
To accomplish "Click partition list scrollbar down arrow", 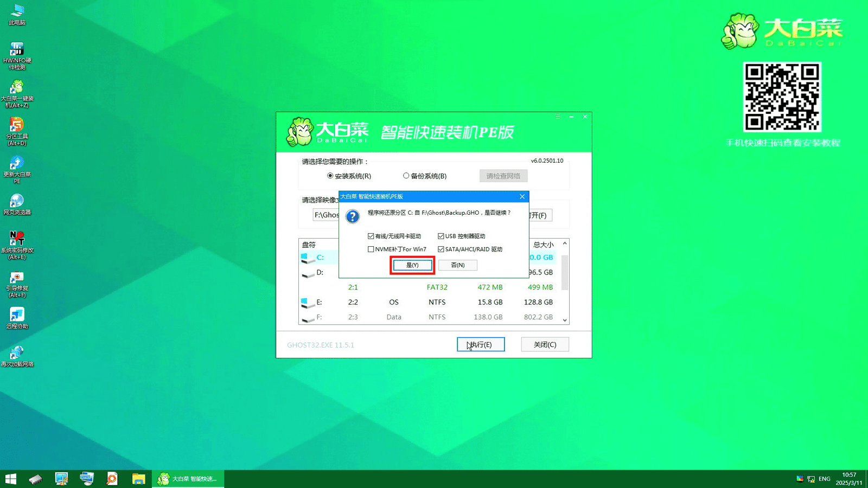I will [x=565, y=320].
